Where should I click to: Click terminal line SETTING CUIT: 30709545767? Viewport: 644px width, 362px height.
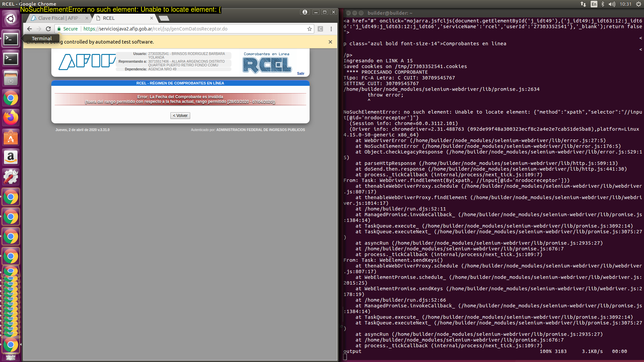click(381, 83)
